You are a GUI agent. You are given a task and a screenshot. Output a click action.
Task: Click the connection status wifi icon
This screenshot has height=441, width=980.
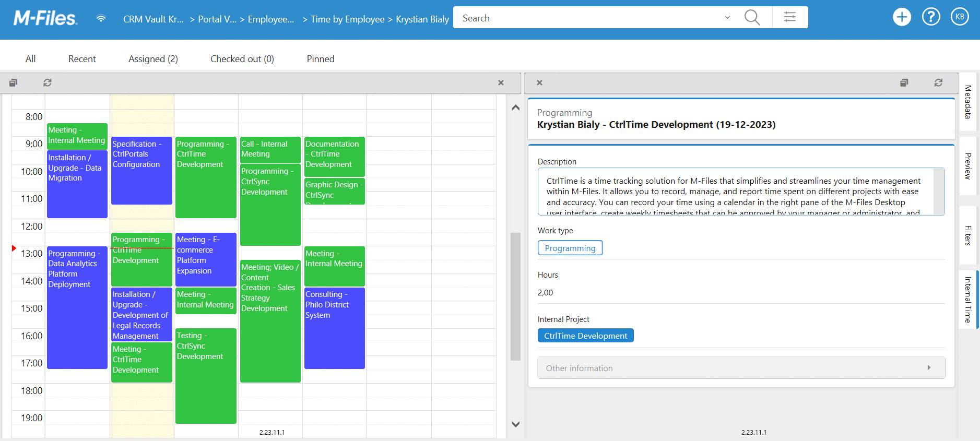[101, 19]
